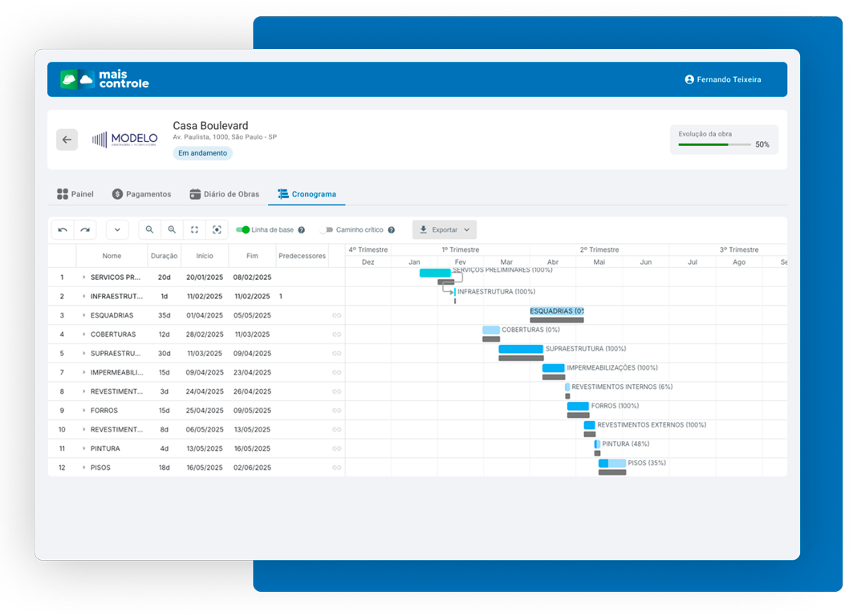This screenshot has width=853, height=616.
Task: Go back using the left arrow button
Action: pyautogui.click(x=67, y=140)
